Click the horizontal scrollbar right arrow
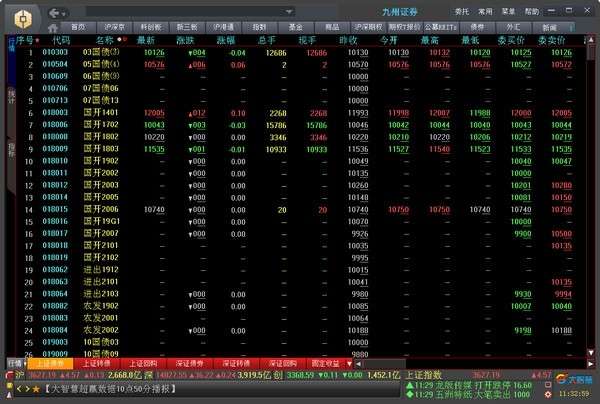 click(x=590, y=363)
